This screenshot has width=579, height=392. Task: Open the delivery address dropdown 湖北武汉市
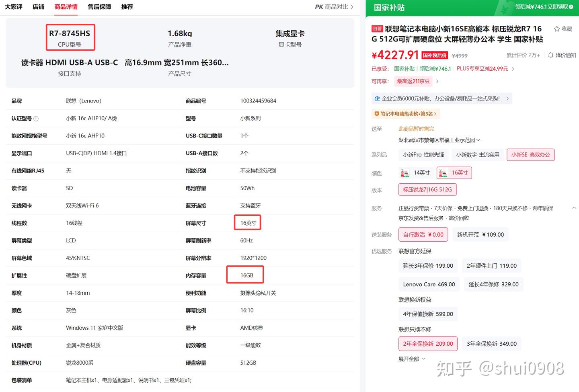pos(439,140)
